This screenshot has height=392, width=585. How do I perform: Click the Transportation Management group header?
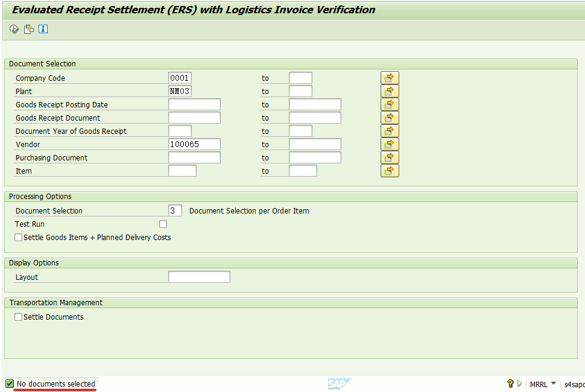56,303
